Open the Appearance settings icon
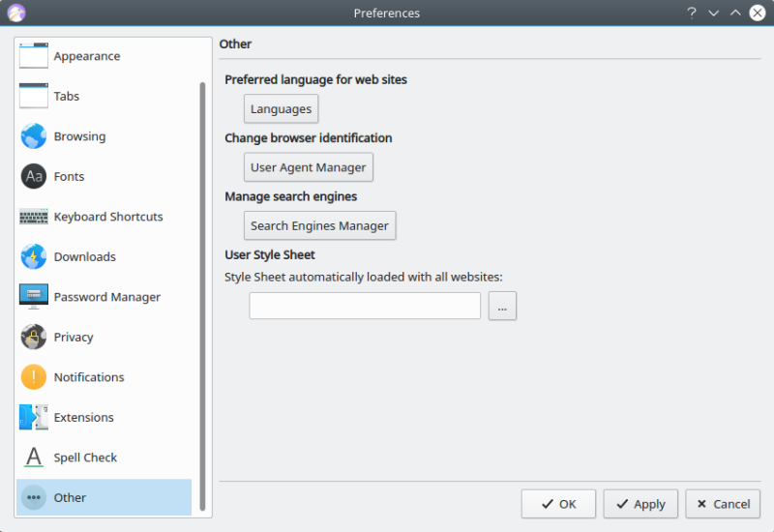This screenshot has width=774, height=532. coord(34,56)
